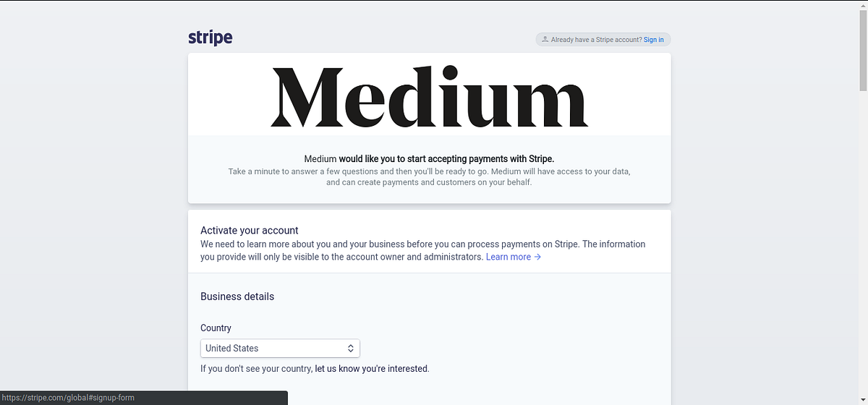The height and width of the screenshot is (405, 868).
Task: Click 'Medium would like you to start' headline
Action: (x=429, y=159)
